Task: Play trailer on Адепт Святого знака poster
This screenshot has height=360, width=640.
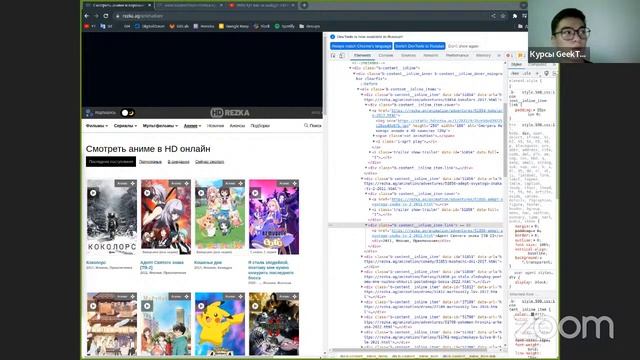Action: [x=147, y=193]
